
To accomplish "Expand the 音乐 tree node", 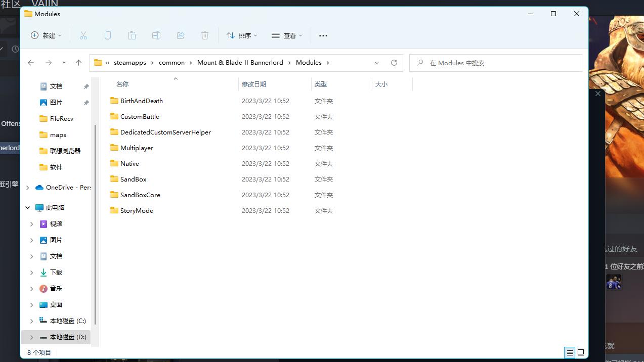I will pos(32,289).
